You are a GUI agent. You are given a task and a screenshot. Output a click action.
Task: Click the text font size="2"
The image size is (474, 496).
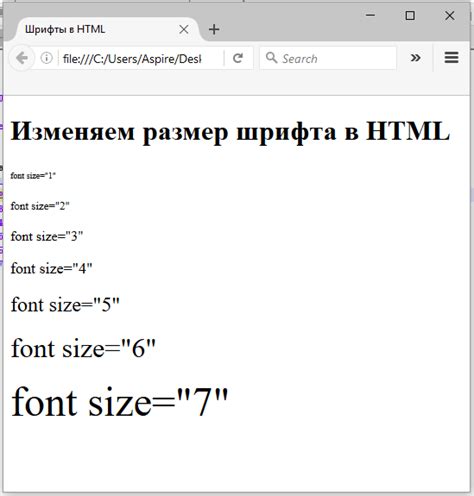tap(40, 206)
